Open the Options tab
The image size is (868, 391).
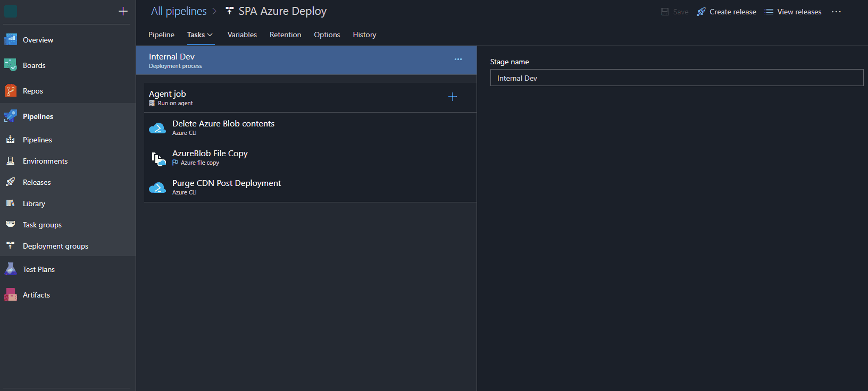tap(327, 35)
